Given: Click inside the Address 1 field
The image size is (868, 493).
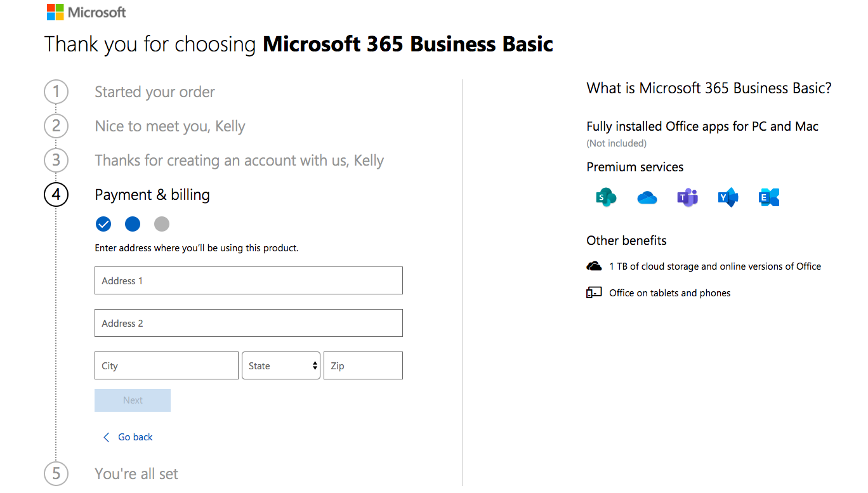Looking at the screenshot, I should coord(248,280).
